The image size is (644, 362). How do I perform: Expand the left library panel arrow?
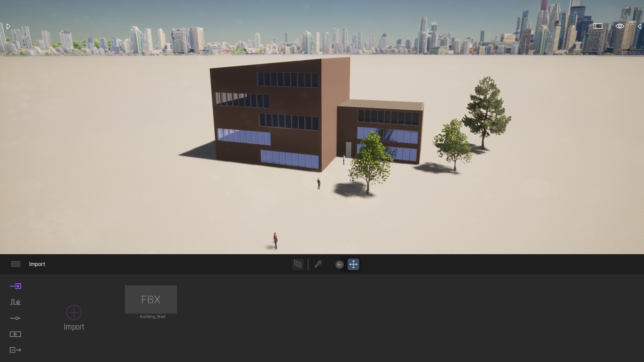(x=8, y=26)
